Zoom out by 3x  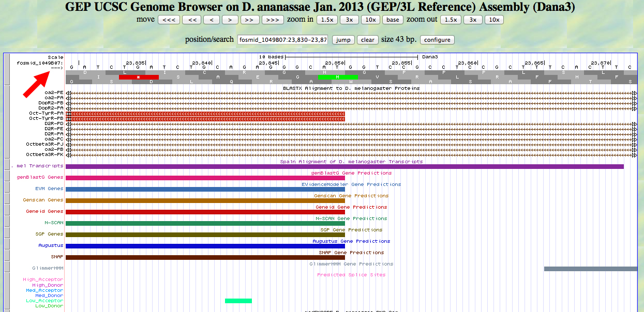pyautogui.click(x=473, y=20)
